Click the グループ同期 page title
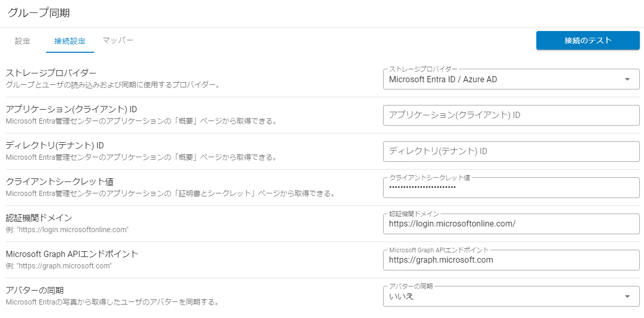 coord(39,13)
